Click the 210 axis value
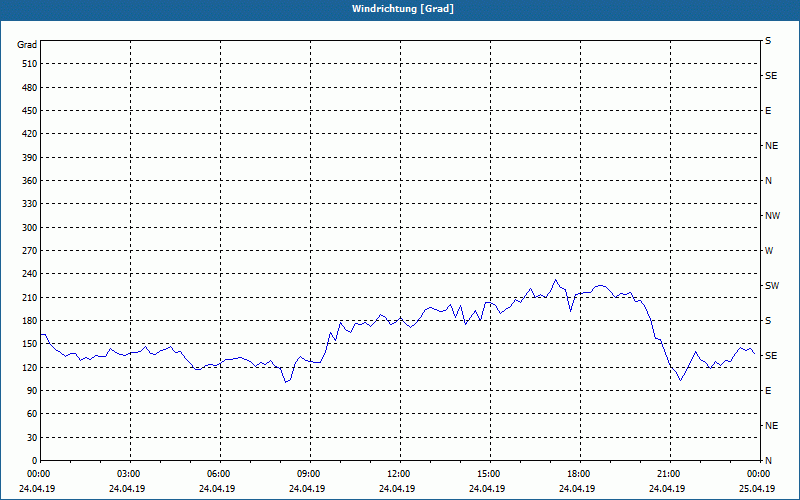Image resolution: width=800 pixels, height=500 pixels. pyautogui.click(x=30, y=297)
